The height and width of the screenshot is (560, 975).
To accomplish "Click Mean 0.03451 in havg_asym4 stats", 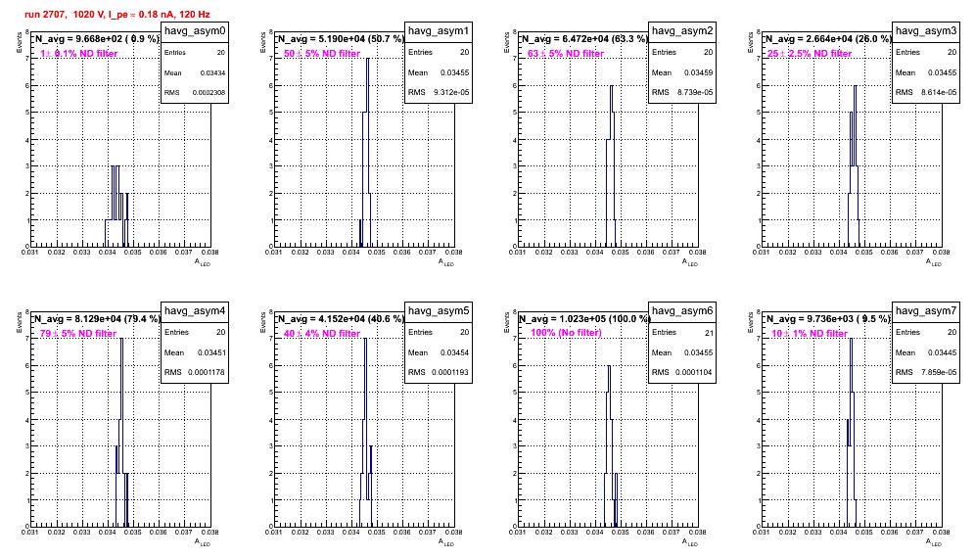I will (195, 352).
